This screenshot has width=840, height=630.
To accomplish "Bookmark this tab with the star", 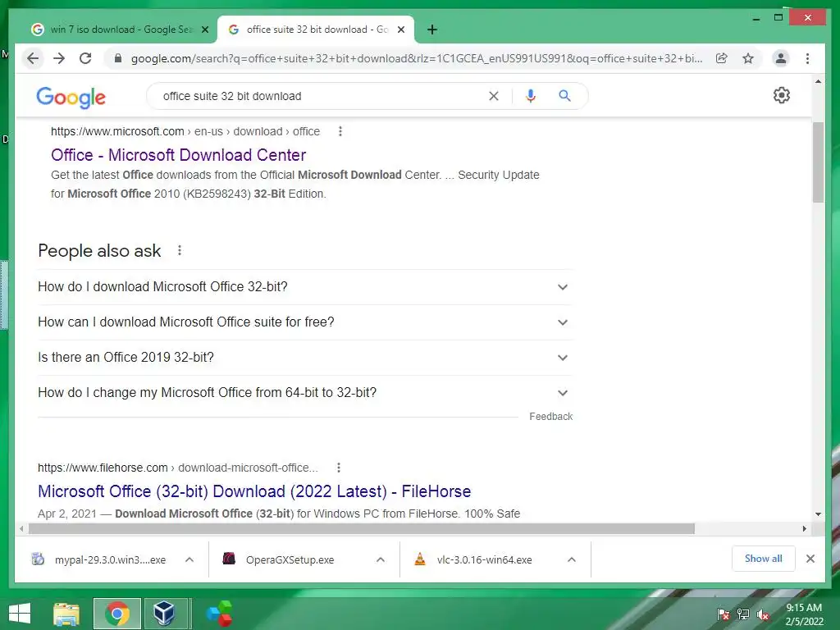I will pos(748,58).
